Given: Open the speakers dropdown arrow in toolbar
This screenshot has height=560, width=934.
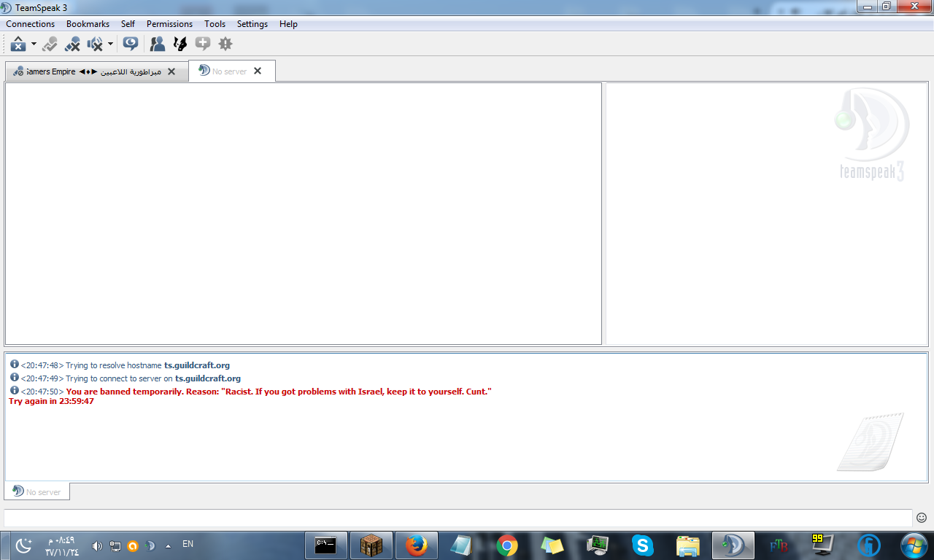Looking at the screenshot, I should (x=110, y=44).
